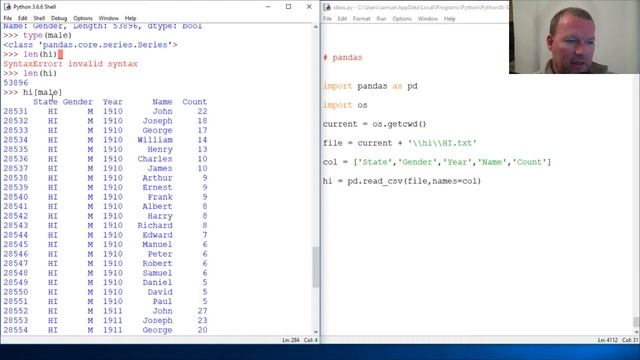
Task: Click the 'import pandas as pd' line
Action: pyautogui.click(x=370, y=86)
